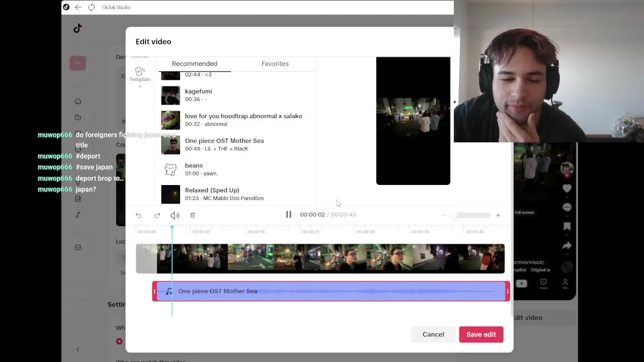The width and height of the screenshot is (644, 362).
Task: Click the create plus in phone preview
Action: (521, 284)
